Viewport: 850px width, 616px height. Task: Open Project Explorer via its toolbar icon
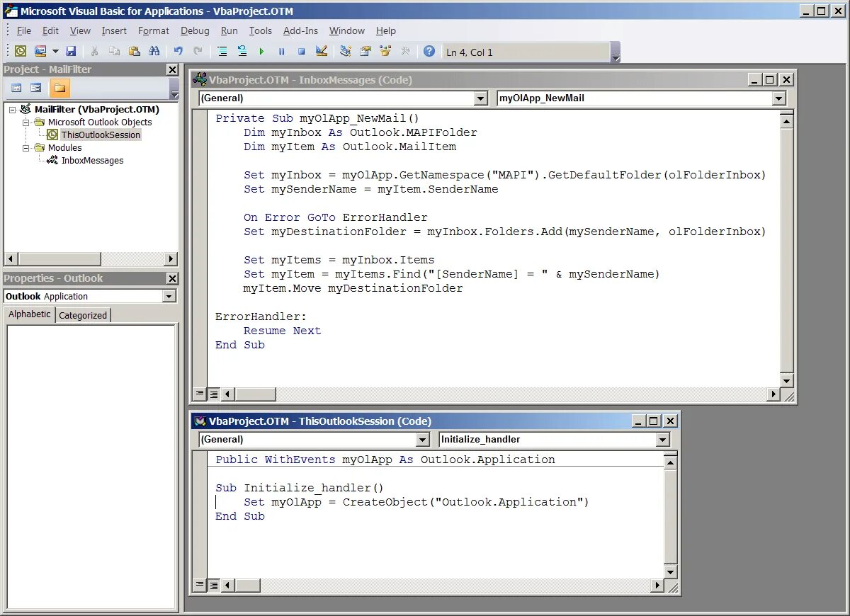tap(346, 51)
